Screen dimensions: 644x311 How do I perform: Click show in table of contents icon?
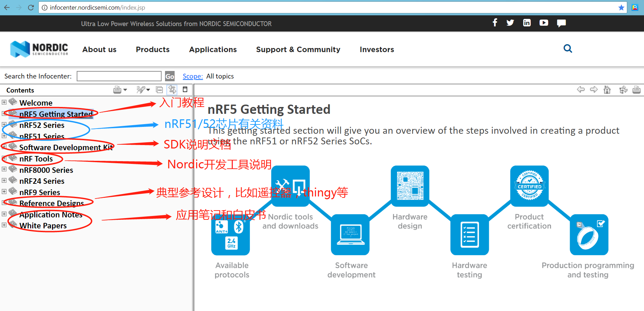623,89
